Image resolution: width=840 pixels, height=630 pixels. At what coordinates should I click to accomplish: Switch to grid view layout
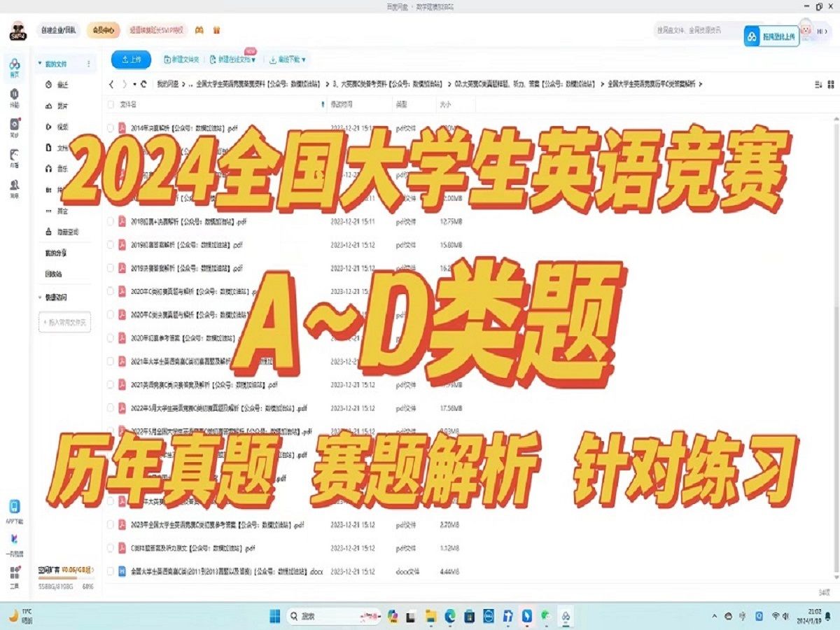click(x=830, y=83)
